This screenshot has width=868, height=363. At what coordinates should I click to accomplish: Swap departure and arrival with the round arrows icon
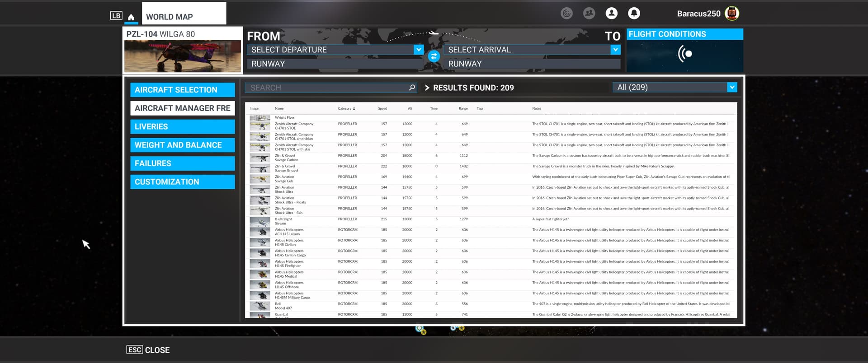[434, 56]
